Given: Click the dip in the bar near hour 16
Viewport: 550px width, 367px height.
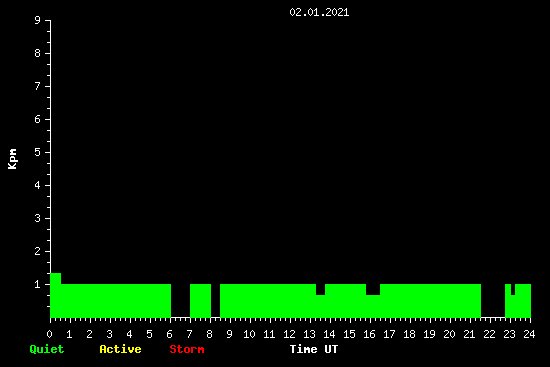Looking at the screenshot, I should point(373,289).
